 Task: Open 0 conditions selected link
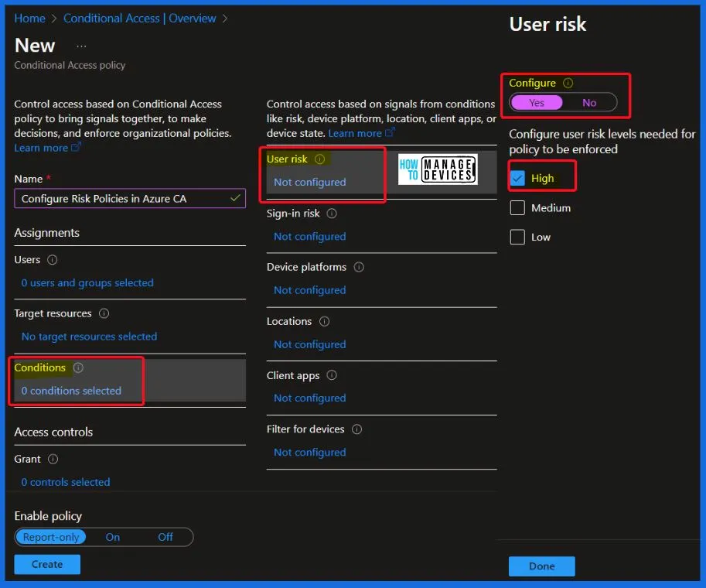[71, 391]
